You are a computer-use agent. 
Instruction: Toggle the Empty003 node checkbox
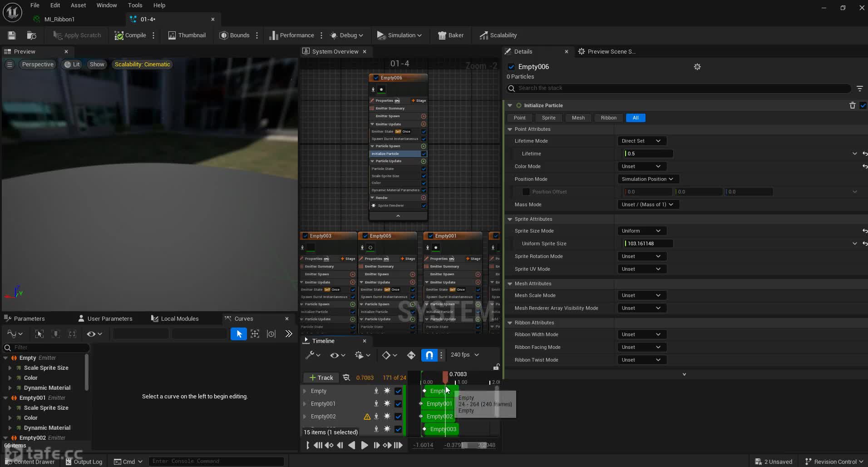(305, 236)
